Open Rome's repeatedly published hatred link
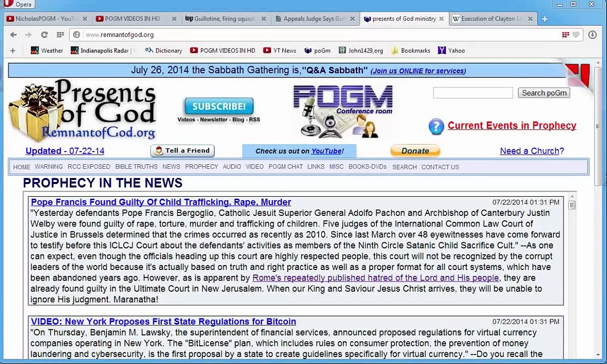The image size is (607, 364). 376,278
